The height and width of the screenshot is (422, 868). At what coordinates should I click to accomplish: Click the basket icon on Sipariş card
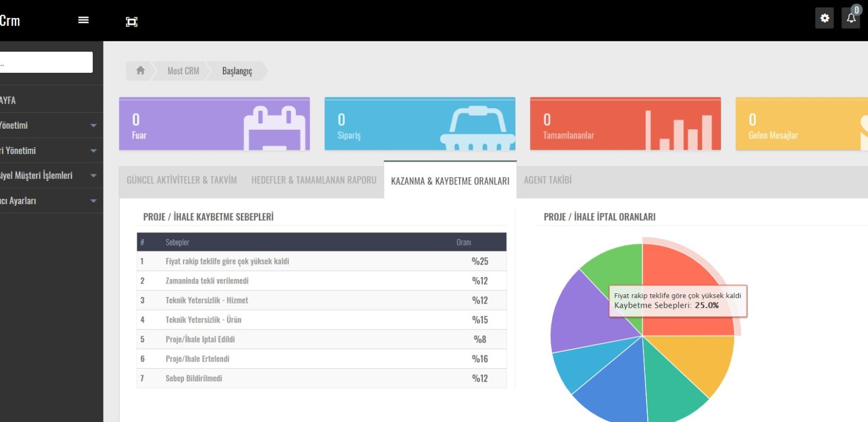477,128
